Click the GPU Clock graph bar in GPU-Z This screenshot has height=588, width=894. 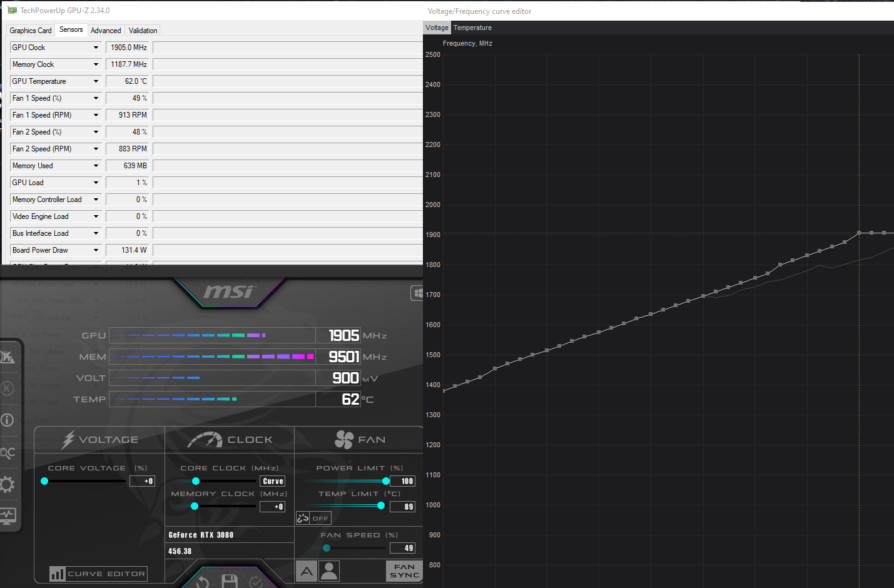tap(288, 48)
